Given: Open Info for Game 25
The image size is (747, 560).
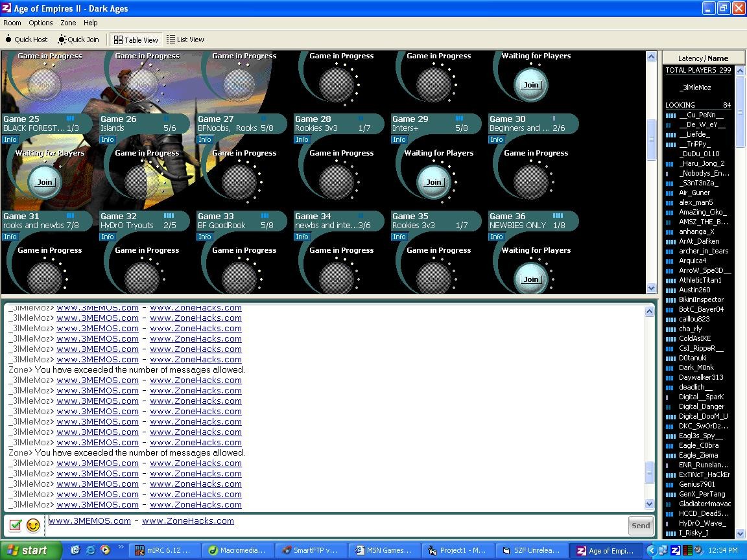Looking at the screenshot, I should click(10, 139).
